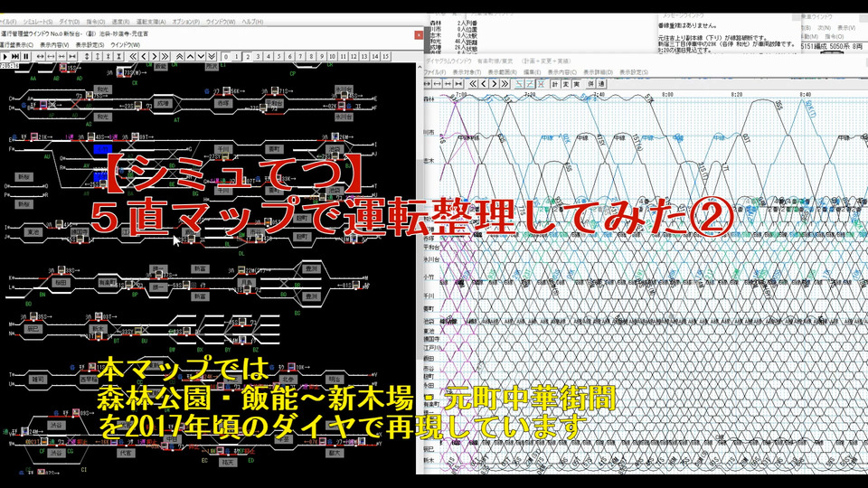Toggle the 計 (plan) display button
The height and width of the screenshot is (488, 868).
(554, 83)
